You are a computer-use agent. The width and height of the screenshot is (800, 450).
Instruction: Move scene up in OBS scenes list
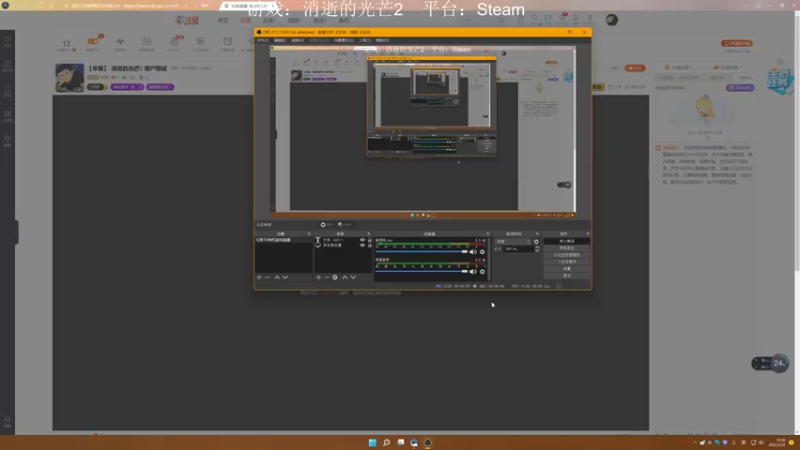tap(277, 277)
